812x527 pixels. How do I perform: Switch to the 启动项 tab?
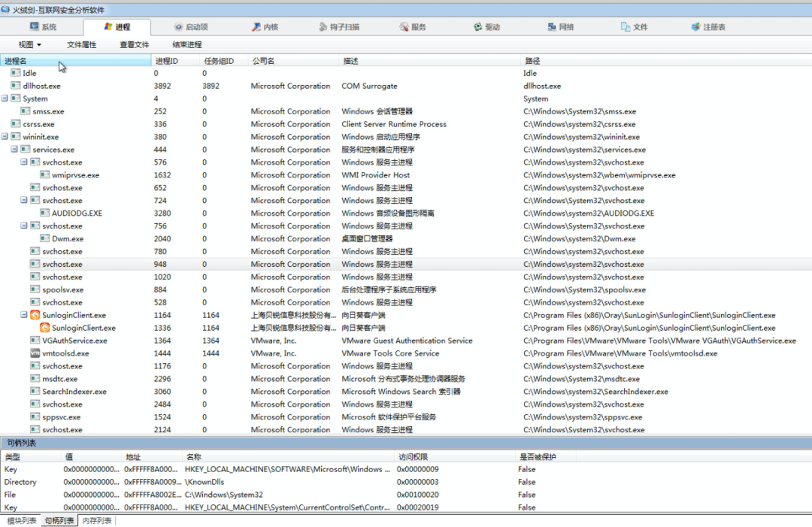click(x=191, y=27)
